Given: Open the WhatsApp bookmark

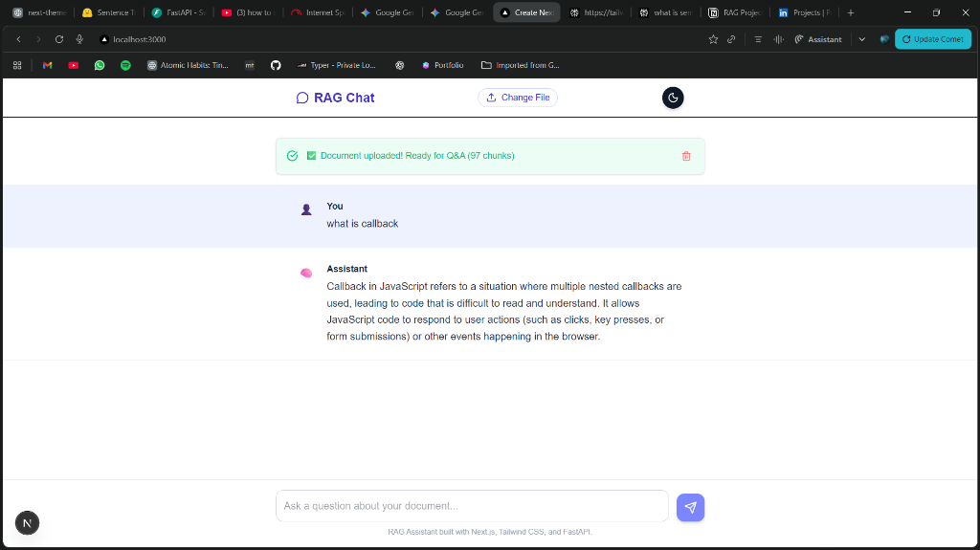Looking at the screenshot, I should click(100, 65).
